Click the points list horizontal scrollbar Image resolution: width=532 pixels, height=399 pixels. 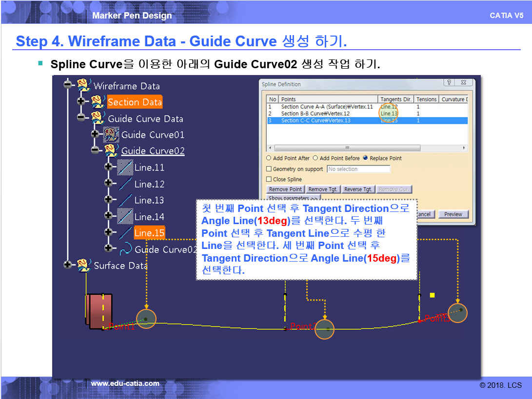(x=347, y=148)
